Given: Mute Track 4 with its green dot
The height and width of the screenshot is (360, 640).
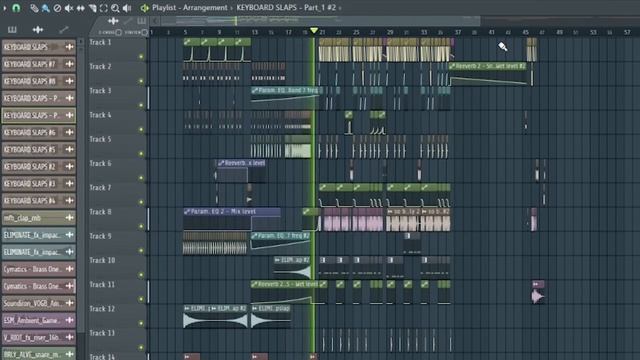Looking at the screenshot, I should pos(141,129).
